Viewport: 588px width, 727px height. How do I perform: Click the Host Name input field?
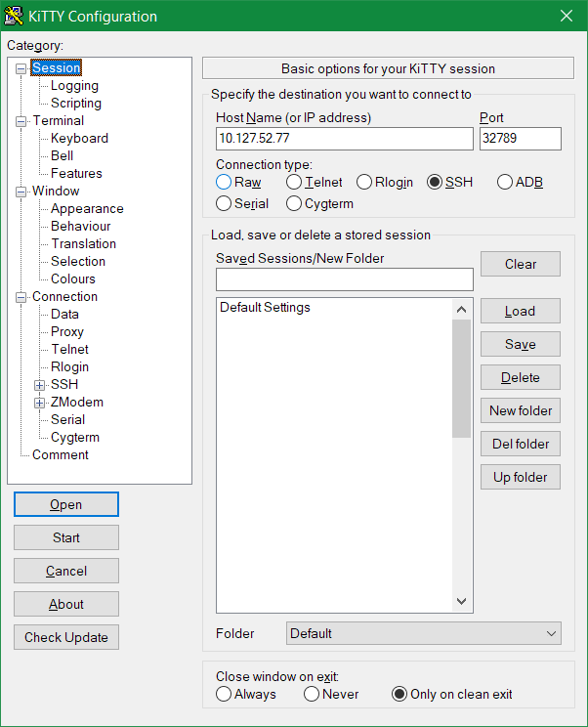click(344, 139)
